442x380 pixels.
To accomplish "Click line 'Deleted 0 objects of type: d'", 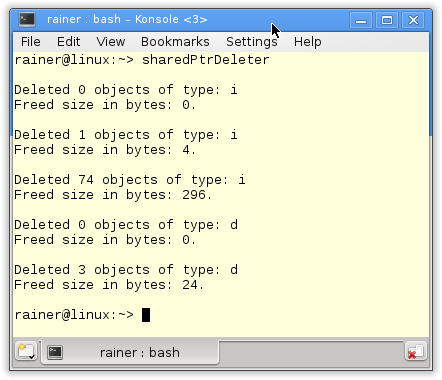I will [x=126, y=225].
